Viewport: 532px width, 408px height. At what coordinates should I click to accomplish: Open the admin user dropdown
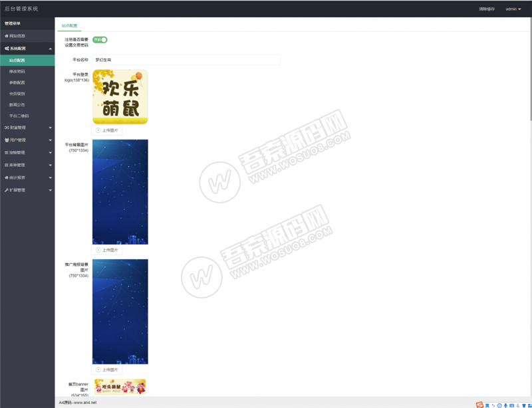click(x=513, y=9)
